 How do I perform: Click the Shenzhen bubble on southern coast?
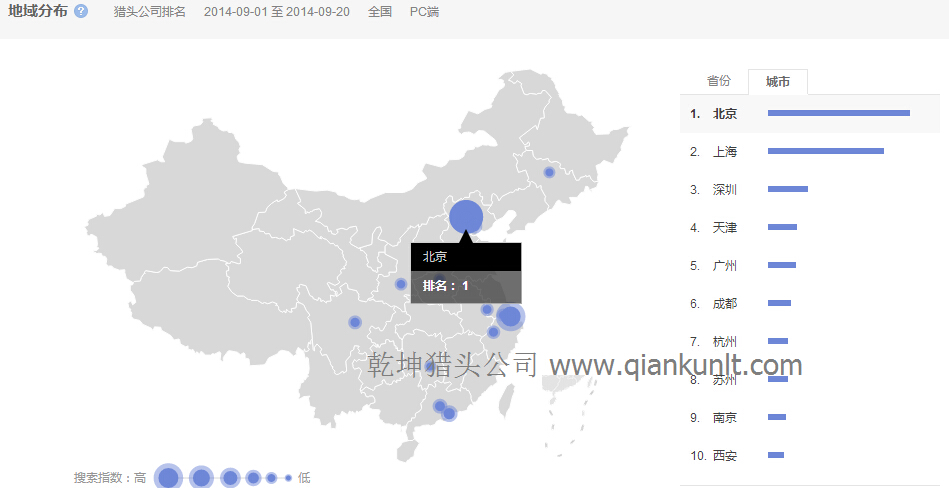(x=449, y=413)
